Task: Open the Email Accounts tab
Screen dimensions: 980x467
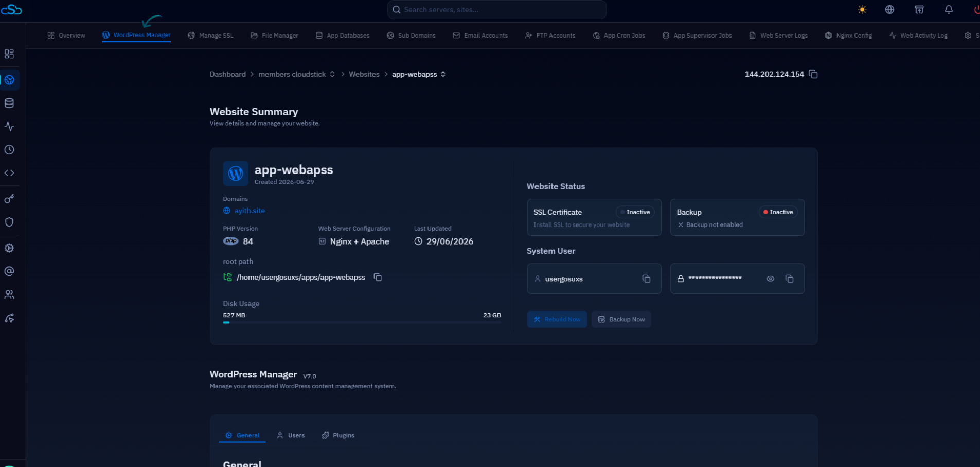Action: 480,36
